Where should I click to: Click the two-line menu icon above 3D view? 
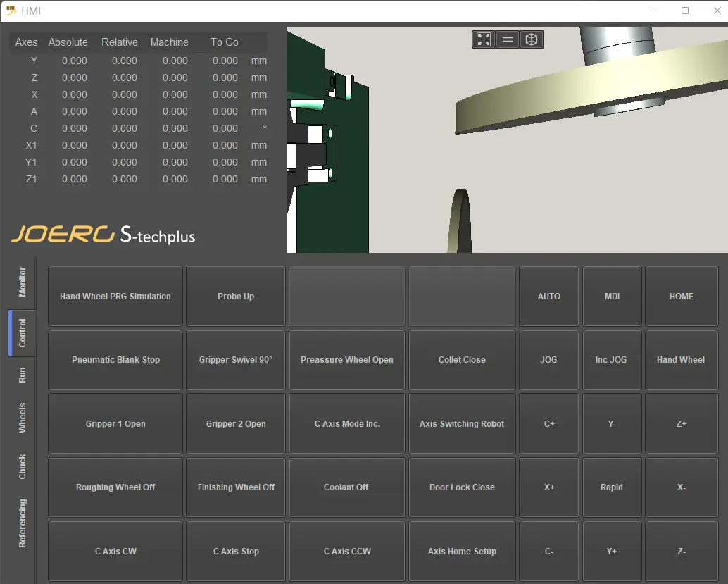click(x=508, y=39)
